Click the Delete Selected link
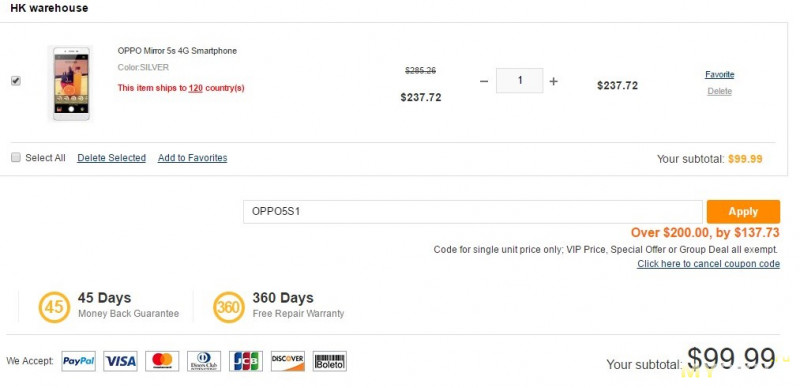The width and height of the screenshot is (800, 388). click(x=112, y=158)
